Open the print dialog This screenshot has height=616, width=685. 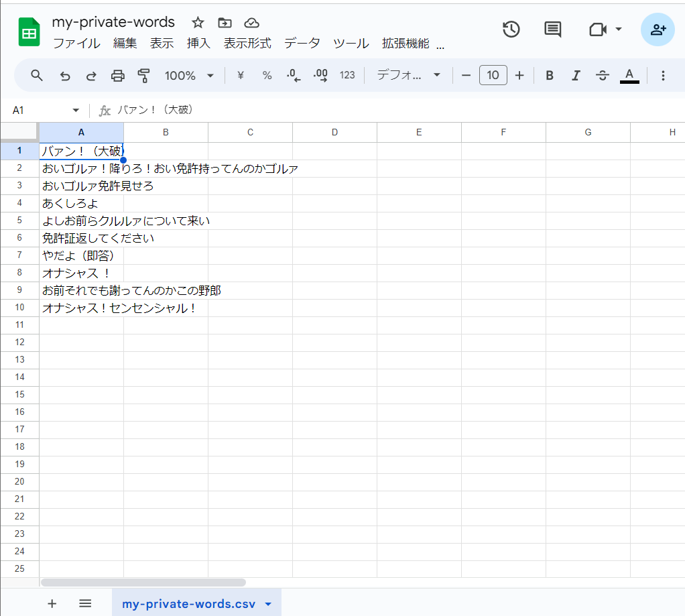[118, 75]
